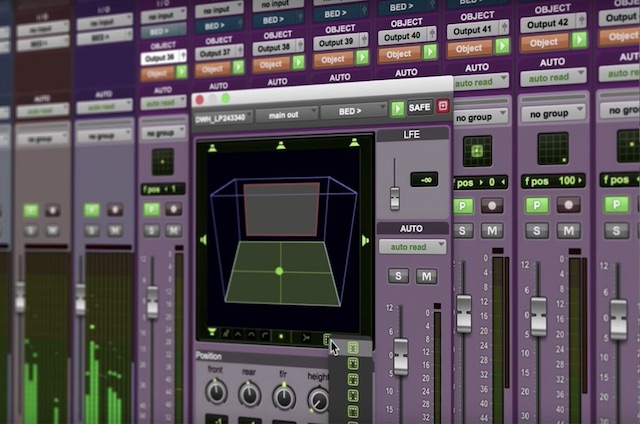The image size is (640, 424).
Task: Open the object panner on the Output 39 channel
Action: [362, 57]
